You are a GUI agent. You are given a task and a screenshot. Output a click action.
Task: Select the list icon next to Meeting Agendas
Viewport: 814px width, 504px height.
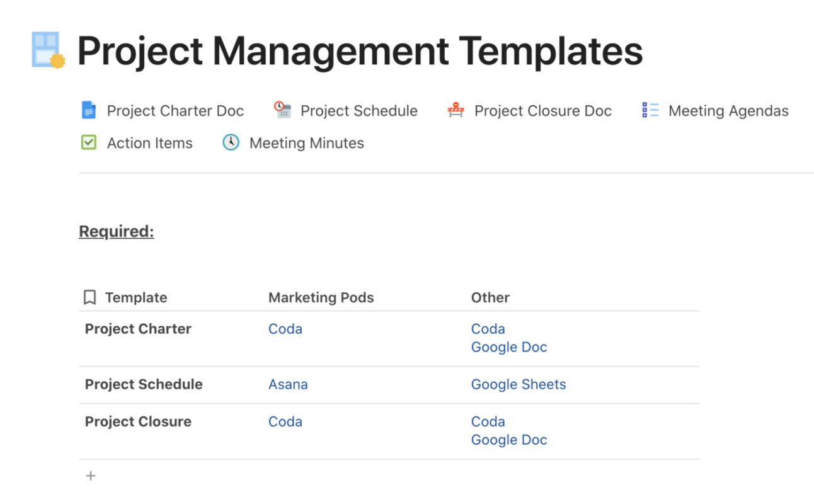tap(650, 110)
